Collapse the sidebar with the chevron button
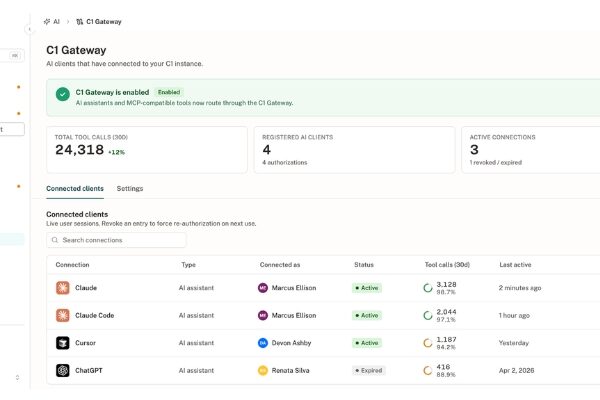 [x=29, y=29]
